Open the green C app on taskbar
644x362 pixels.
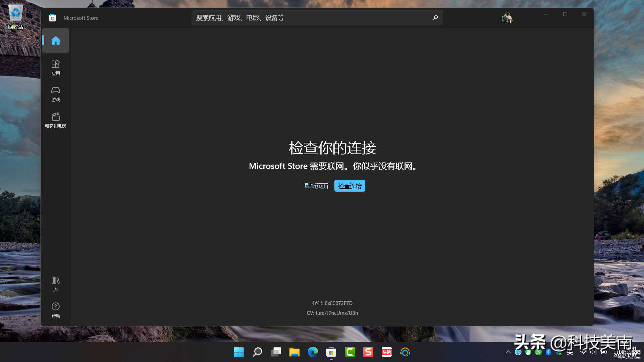pyautogui.click(x=350, y=352)
